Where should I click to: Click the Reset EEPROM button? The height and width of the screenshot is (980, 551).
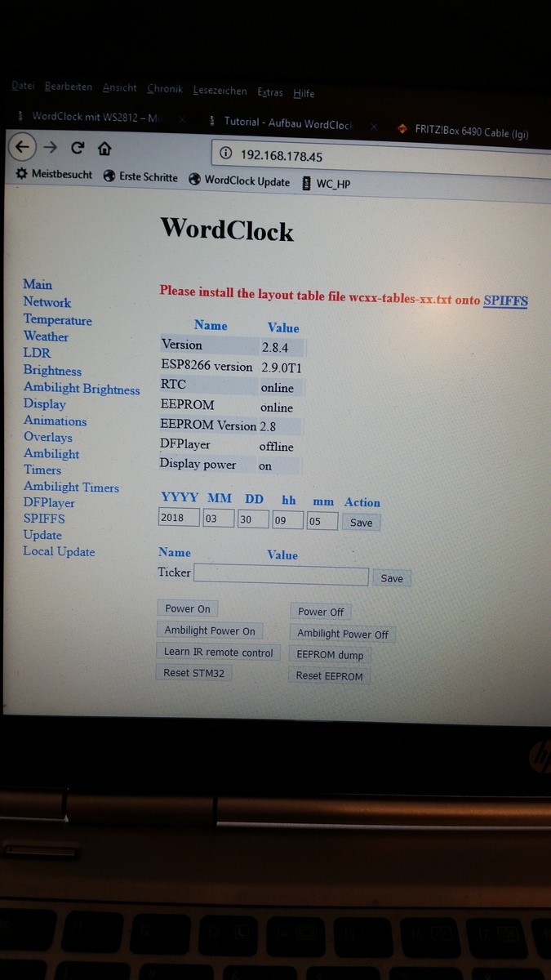[329, 676]
